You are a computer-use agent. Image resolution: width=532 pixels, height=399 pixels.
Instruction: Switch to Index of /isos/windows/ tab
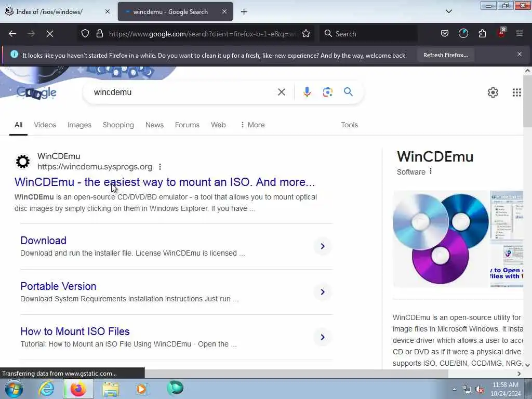(x=58, y=12)
